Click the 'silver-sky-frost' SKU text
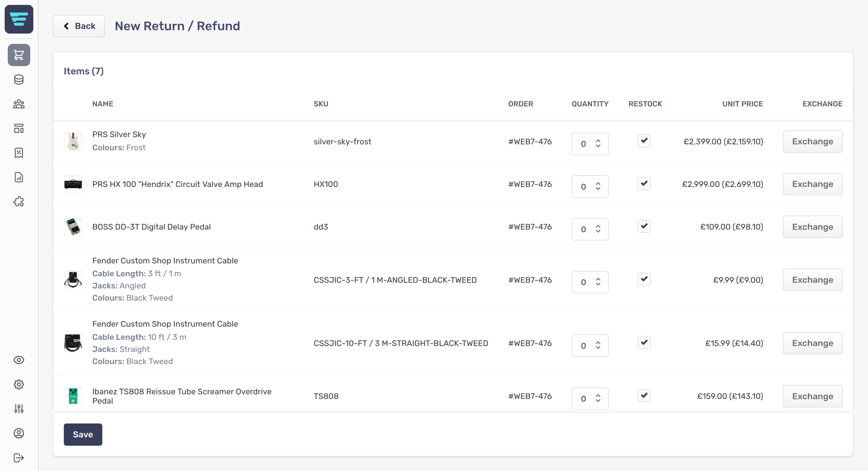 click(342, 142)
